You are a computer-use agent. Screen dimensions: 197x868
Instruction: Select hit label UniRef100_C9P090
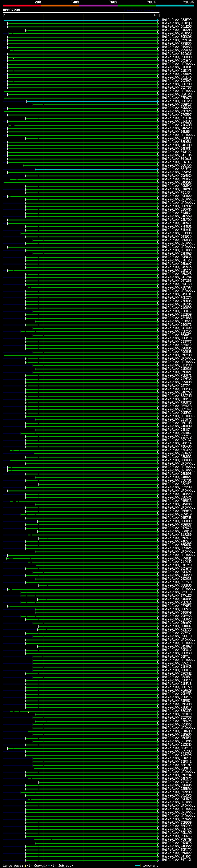click(x=176, y=785)
